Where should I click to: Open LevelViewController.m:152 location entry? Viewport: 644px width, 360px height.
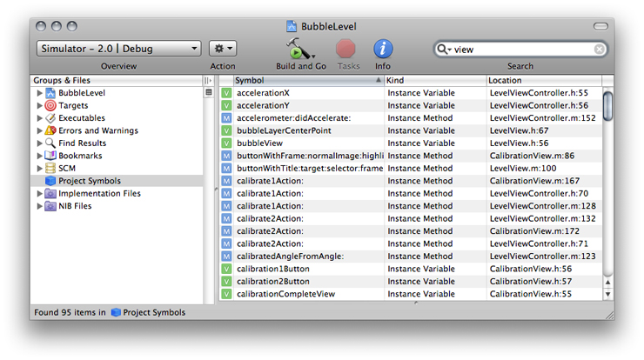[x=542, y=117]
